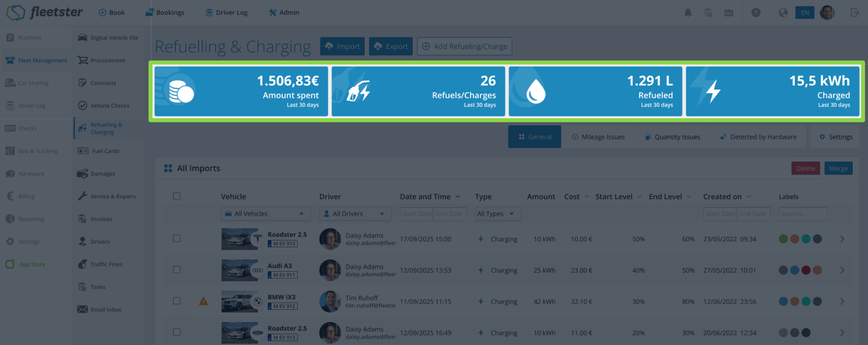Check the 17/09/2025 15:00 Roadster row checkbox

(x=177, y=238)
